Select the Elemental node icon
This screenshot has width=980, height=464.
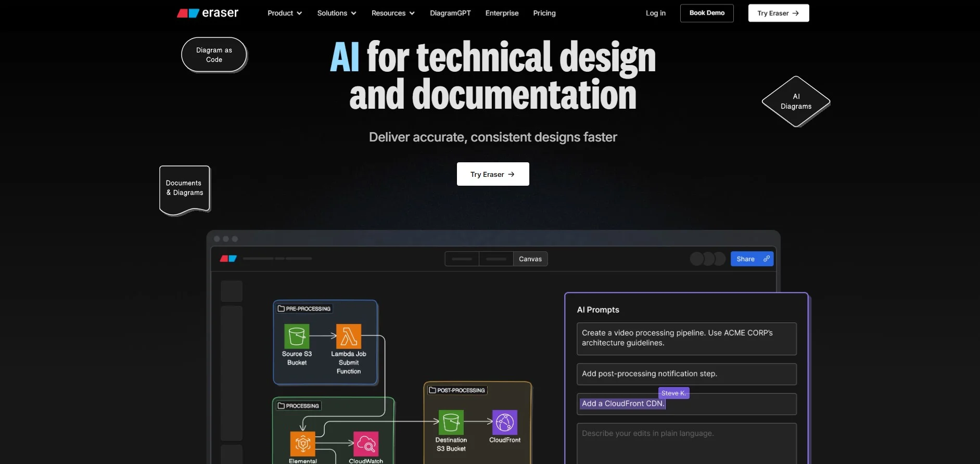[x=302, y=444]
